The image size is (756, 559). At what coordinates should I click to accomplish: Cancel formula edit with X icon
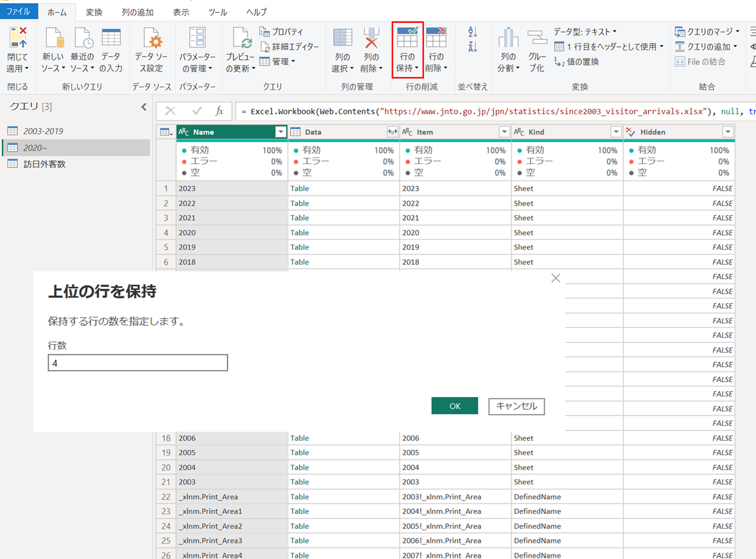[170, 111]
